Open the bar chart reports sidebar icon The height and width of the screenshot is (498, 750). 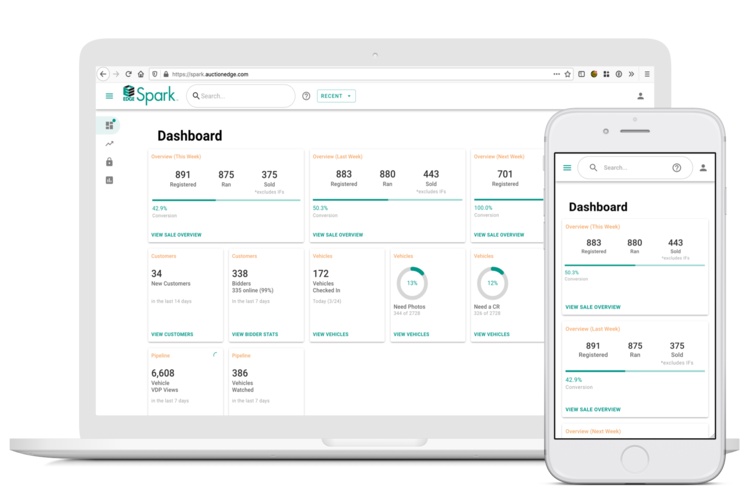click(109, 180)
